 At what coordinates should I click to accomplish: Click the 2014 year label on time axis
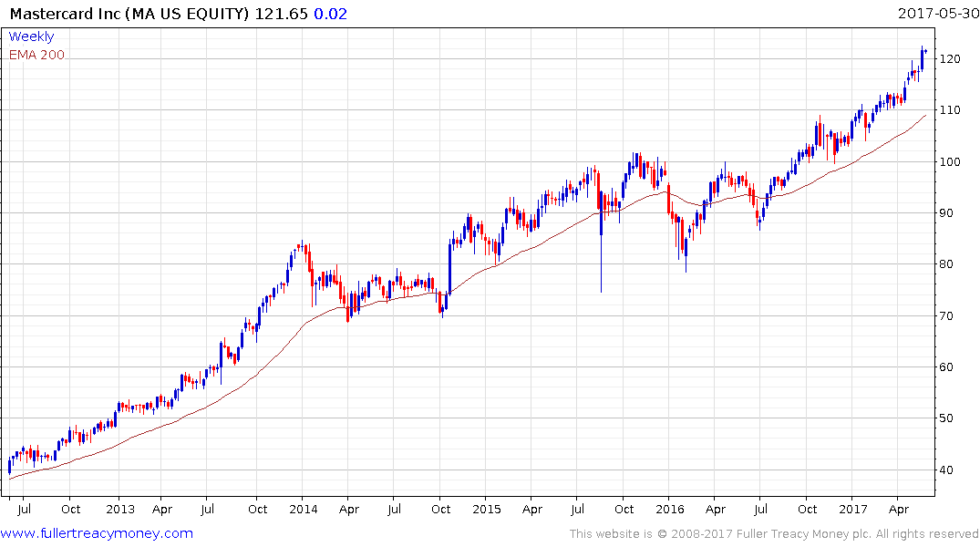304,510
